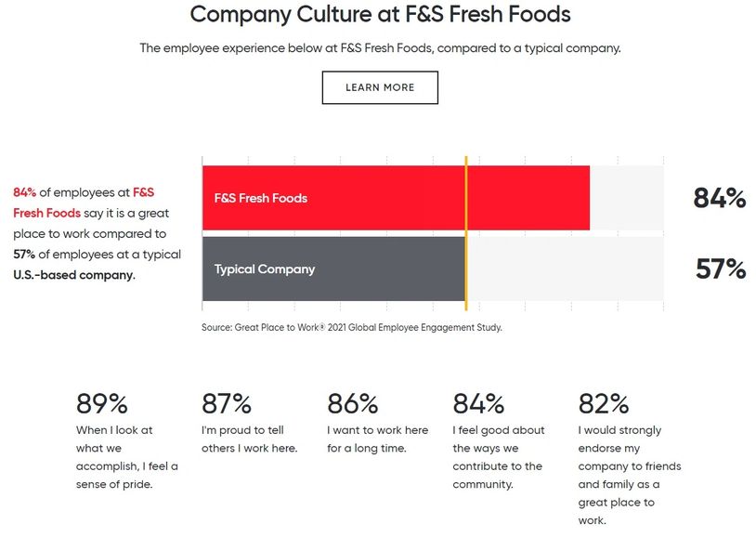Viewport: 756px width, 537px height.
Task: Click 'I want to work here for a long time'
Action: [377, 439]
